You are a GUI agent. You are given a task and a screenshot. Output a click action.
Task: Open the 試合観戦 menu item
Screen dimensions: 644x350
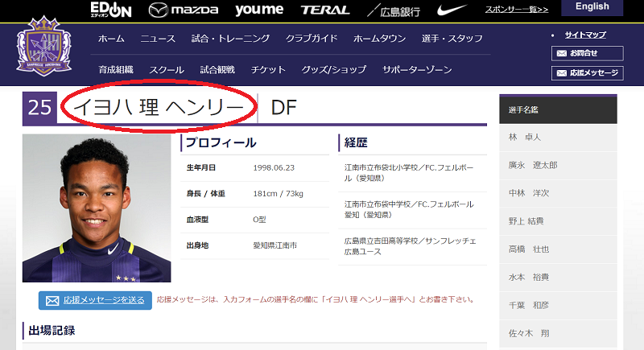[217, 70]
